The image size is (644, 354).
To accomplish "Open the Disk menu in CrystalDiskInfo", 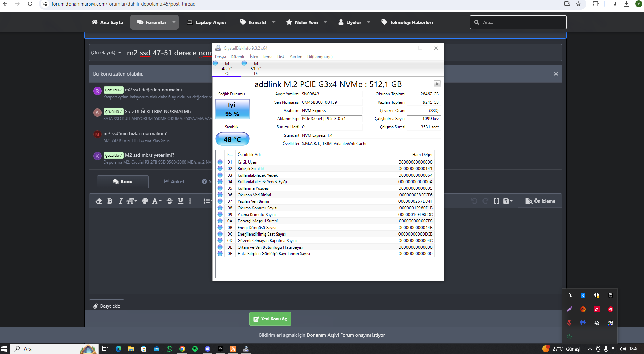I will click(x=281, y=57).
